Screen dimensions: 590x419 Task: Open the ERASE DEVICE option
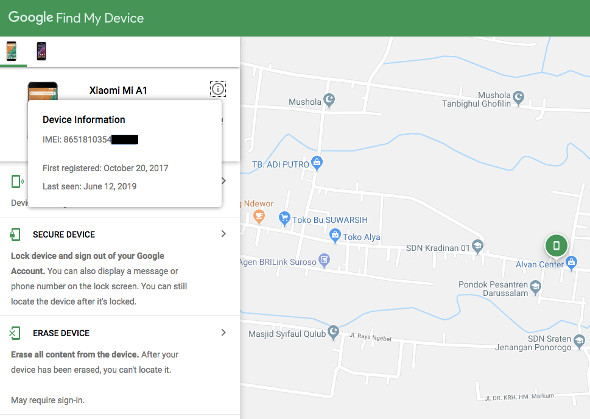tap(61, 333)
